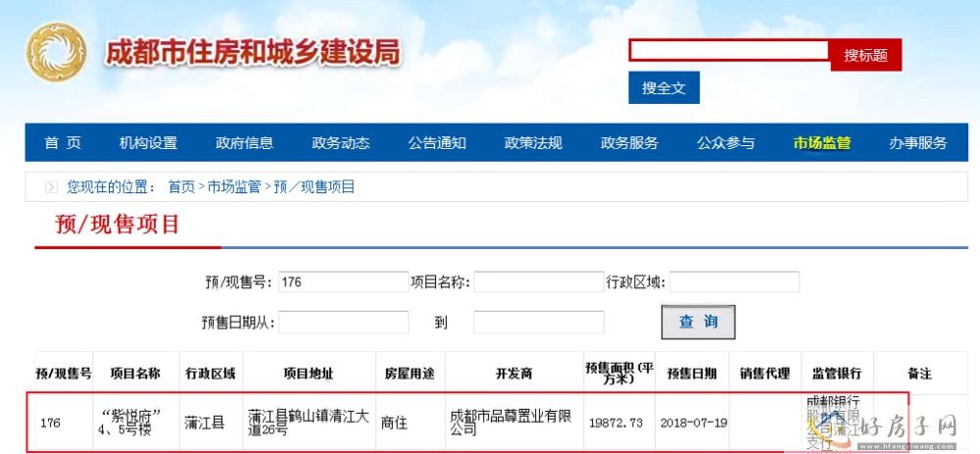Screen dimensions: 980x454
Task: Click the red 搜标题 search button
Action: 864,56
